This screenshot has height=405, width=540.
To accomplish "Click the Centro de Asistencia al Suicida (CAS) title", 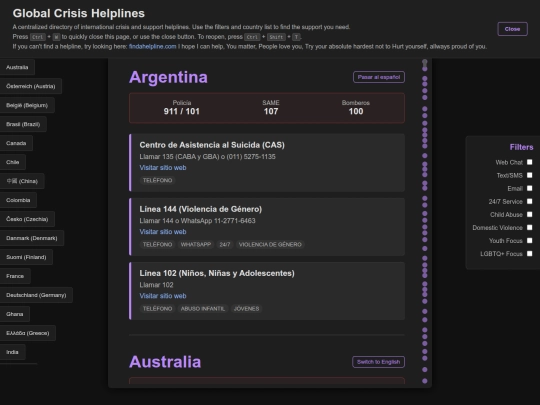I will point(212,145).
